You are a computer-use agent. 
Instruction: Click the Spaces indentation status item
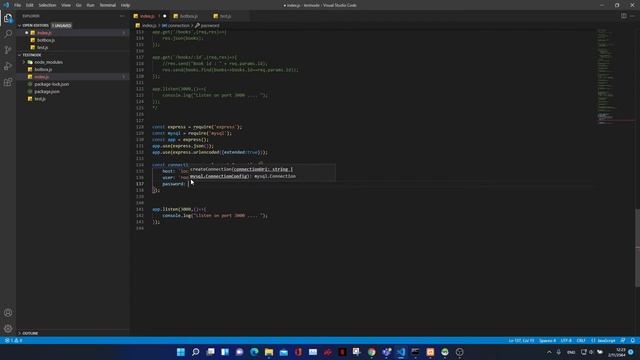click(547, 340)
